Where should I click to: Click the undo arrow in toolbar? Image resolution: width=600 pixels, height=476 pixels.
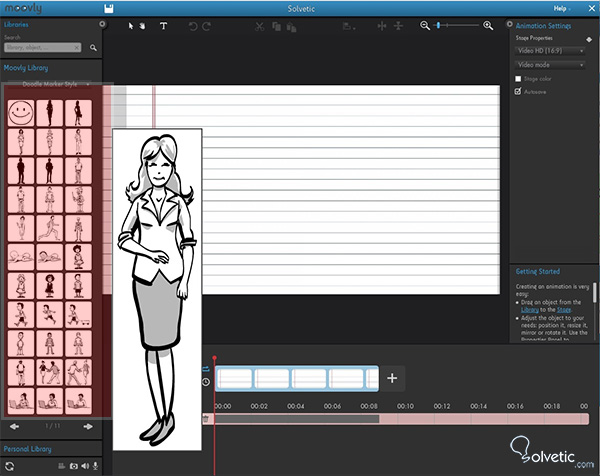(x=193, y=26)
